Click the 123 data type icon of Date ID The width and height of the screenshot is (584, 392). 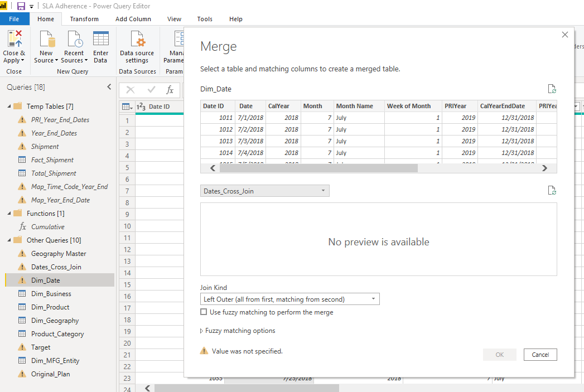[141, 107]
